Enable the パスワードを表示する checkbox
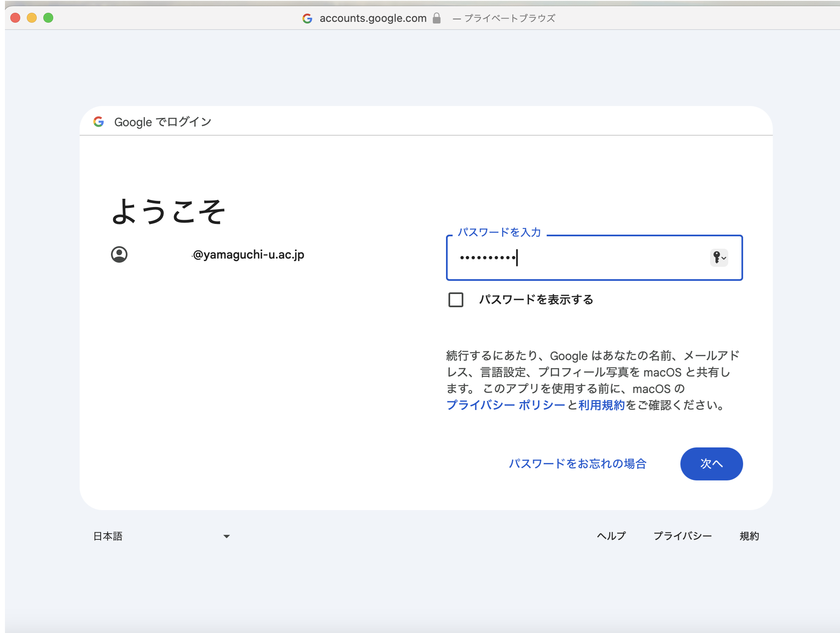This screenshot has height=633, width=840. [x=456, y=300]
